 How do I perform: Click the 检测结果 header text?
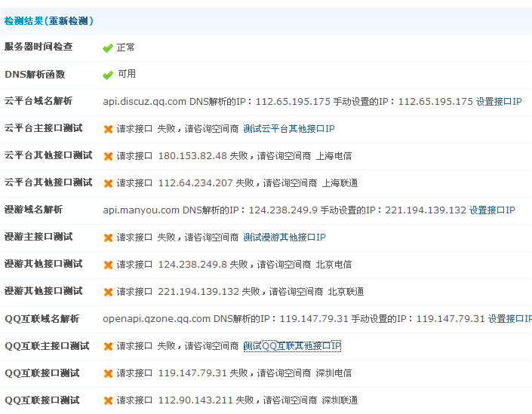[23, 21]
